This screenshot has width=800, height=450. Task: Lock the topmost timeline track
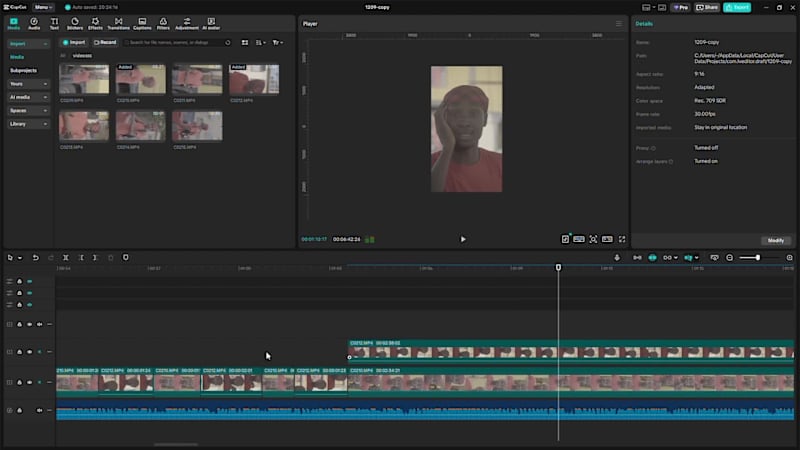pos(20,281)
